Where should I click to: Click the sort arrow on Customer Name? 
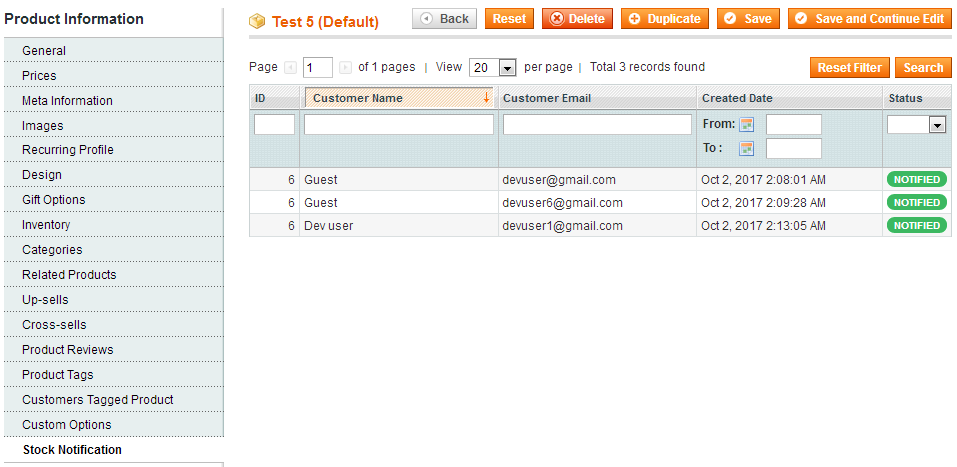[486, 98]
